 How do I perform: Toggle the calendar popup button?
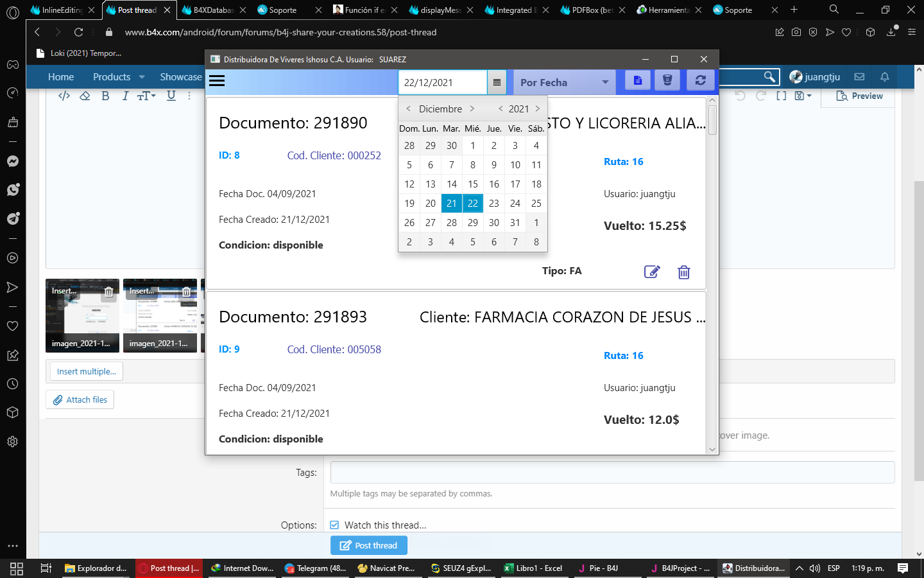[x=497, y=82]
